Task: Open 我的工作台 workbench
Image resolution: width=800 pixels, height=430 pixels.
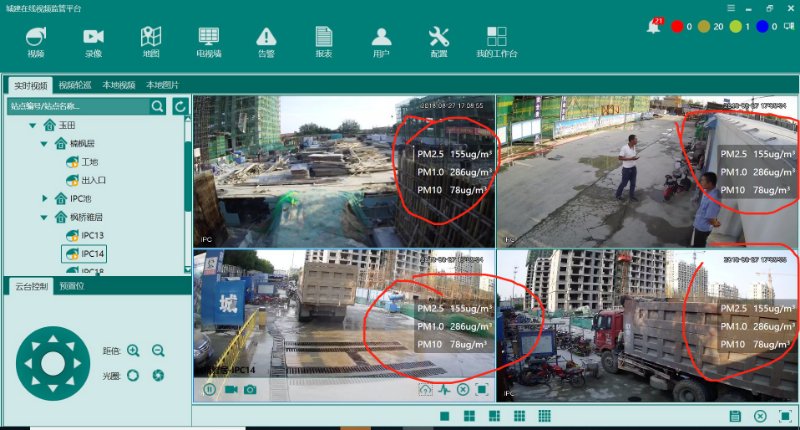Action: click(497, 42)
